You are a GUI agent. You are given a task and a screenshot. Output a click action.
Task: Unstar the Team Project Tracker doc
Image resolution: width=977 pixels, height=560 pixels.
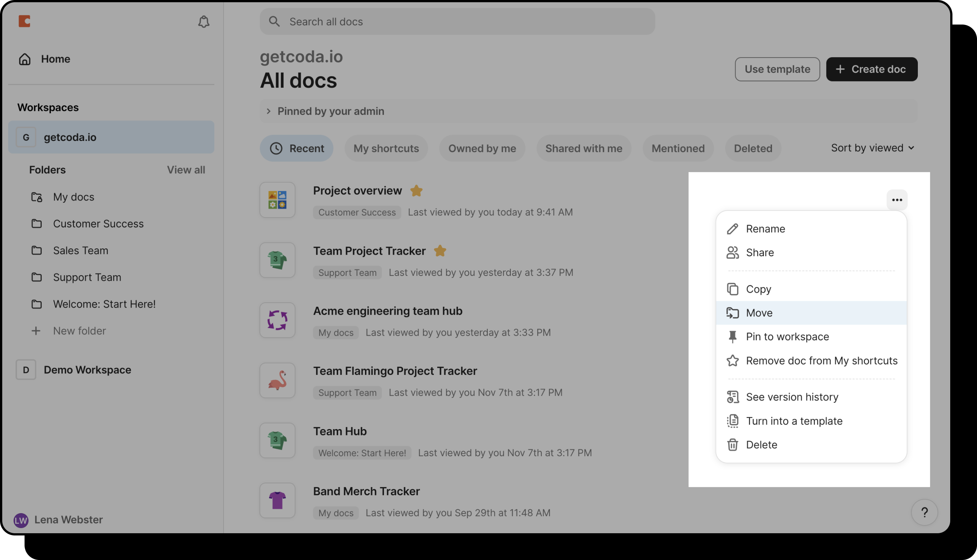tap(440, 251)
